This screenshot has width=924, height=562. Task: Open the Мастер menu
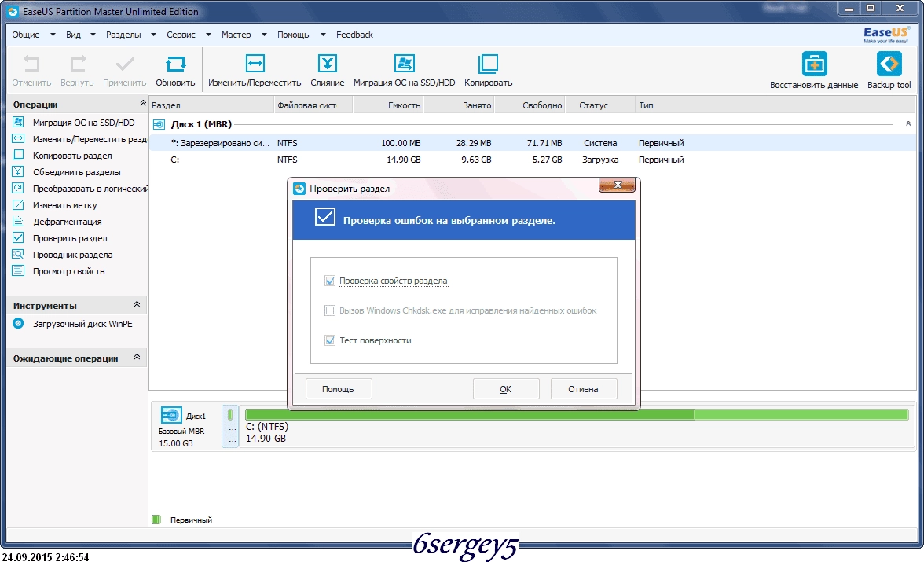(236, 35)
